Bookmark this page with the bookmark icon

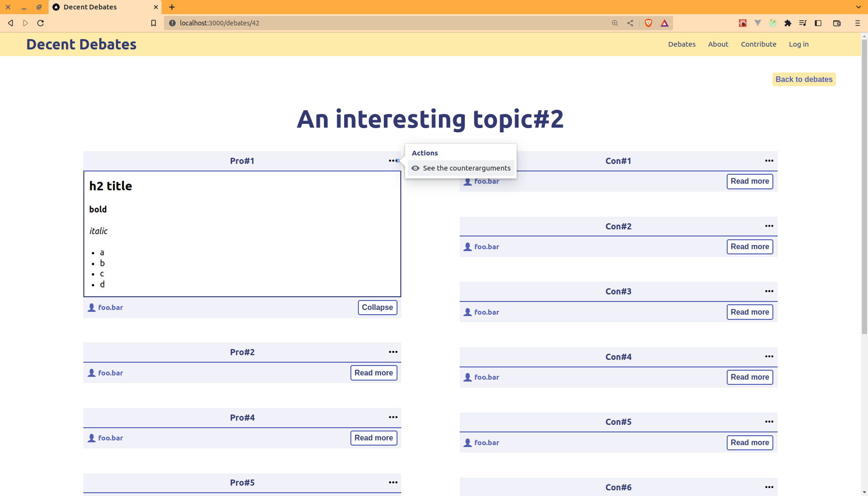[154, 23]
